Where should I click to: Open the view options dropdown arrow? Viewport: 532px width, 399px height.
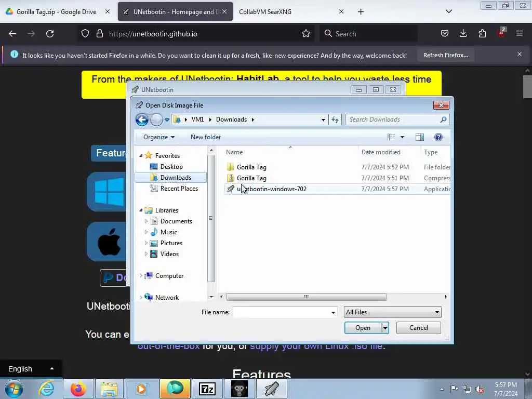tap(403, 137)
